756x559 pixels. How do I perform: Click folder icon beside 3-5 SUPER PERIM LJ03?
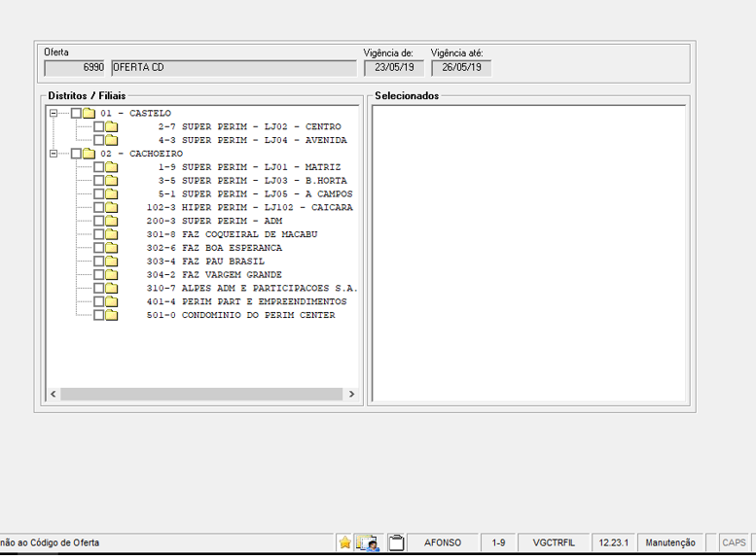[x=111, y=181]
